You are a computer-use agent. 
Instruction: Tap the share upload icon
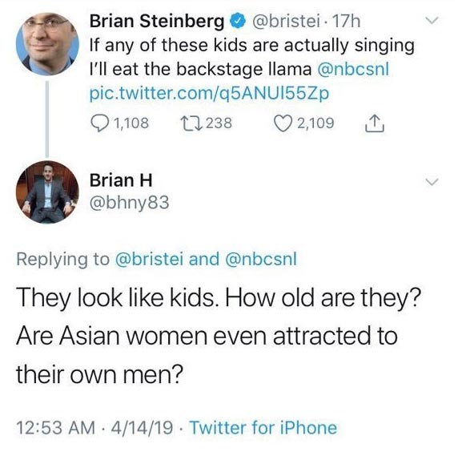[x=376, y=123]
